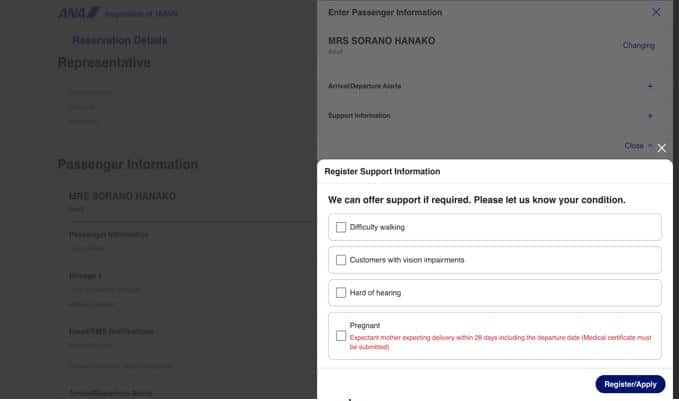Select the Pregnant checkbox
This screenshot has width=679, height=401.
[341, 336]
